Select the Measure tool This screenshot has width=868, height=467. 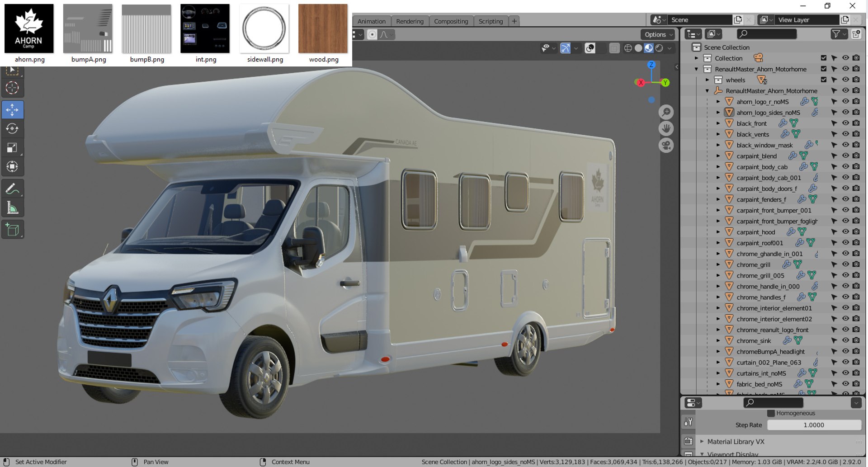pos(12,208)
